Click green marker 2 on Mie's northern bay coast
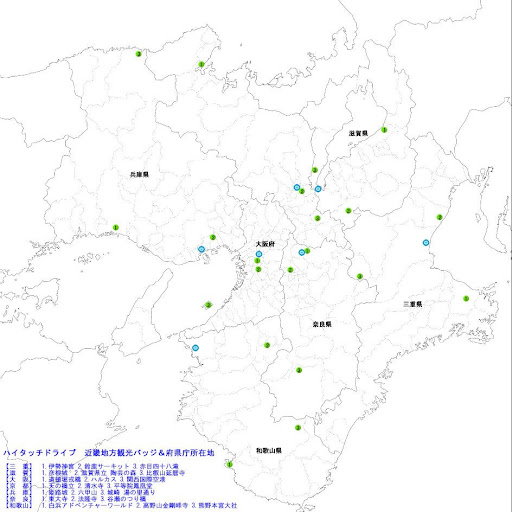 439,217
